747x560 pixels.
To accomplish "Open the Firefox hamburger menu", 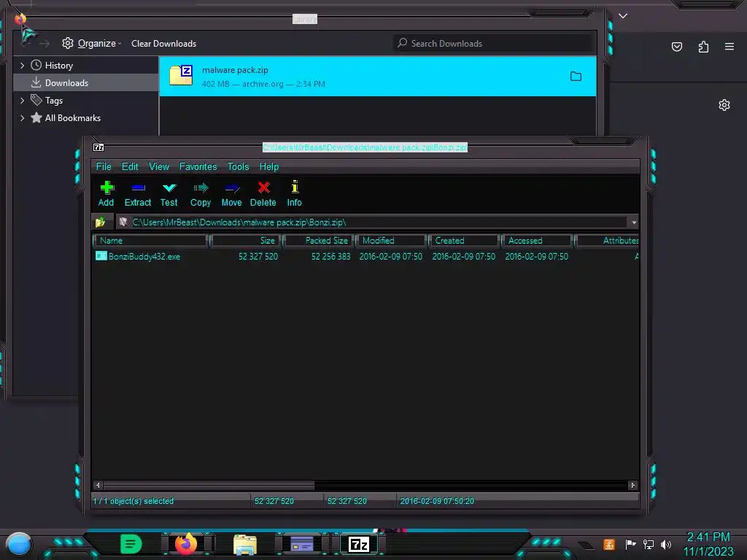I will pos(729,47).
